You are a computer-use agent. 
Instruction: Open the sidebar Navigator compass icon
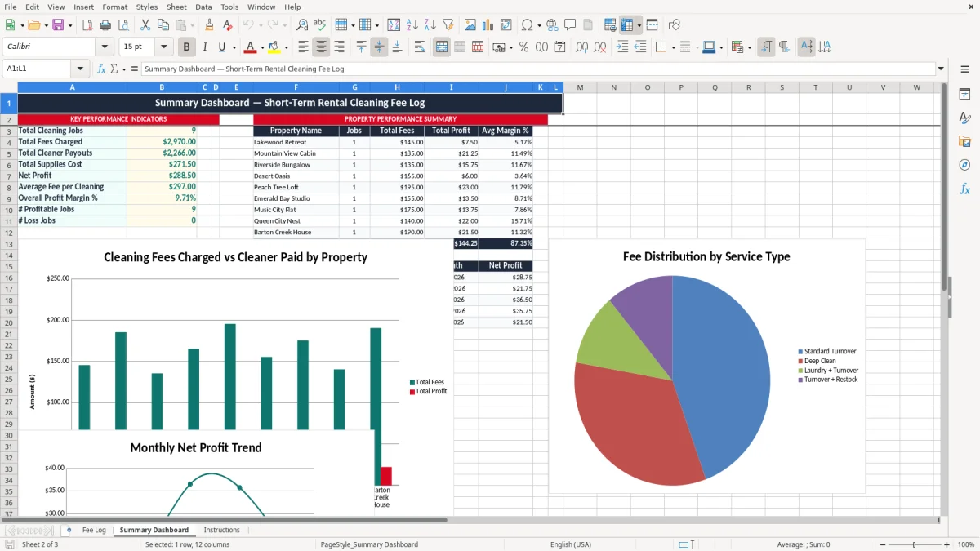(x=964, y=165)
